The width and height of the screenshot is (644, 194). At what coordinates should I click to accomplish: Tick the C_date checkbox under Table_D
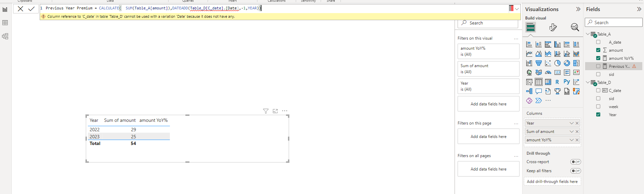click(x=598, y=91)
